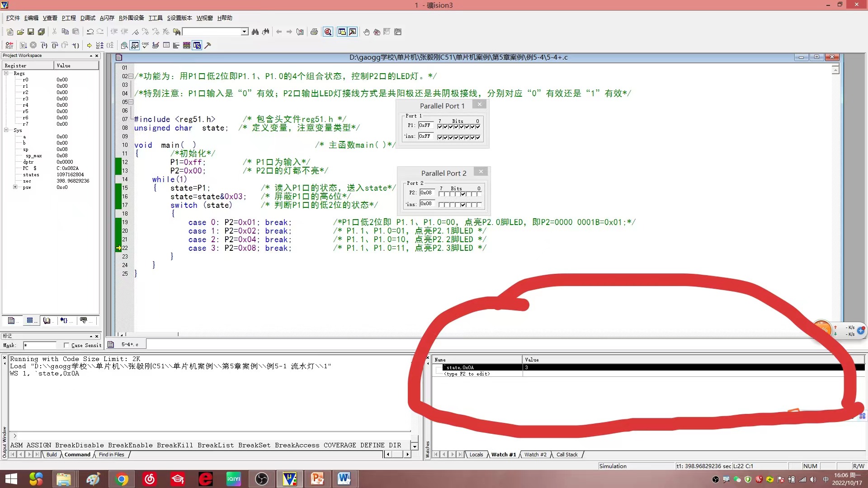This screenshot has height=488, width=868.
Task: Toggle the Case Sensitive checkbox
Action: pos(66,345)
